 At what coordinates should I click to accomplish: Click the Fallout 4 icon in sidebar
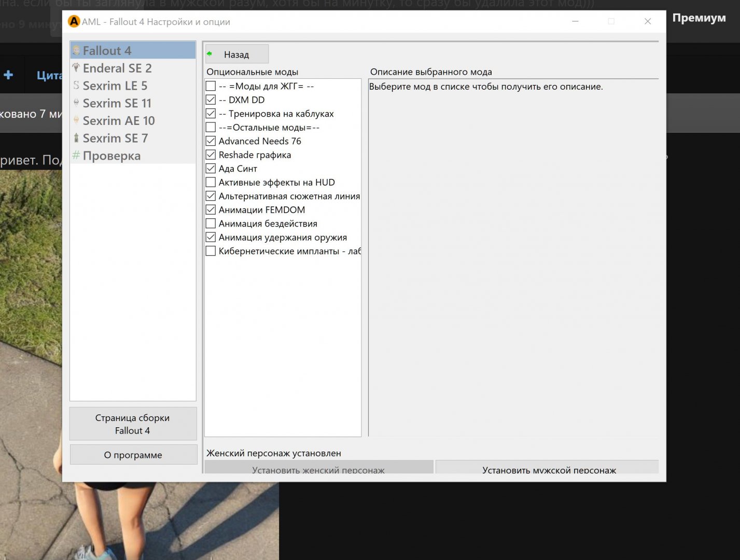pos(76,50)
